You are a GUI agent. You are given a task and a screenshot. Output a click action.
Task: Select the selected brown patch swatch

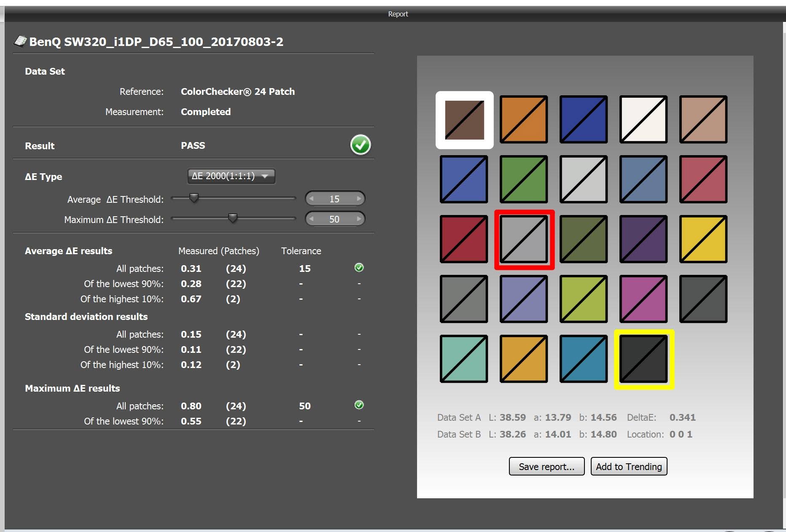tap(464, 120)
